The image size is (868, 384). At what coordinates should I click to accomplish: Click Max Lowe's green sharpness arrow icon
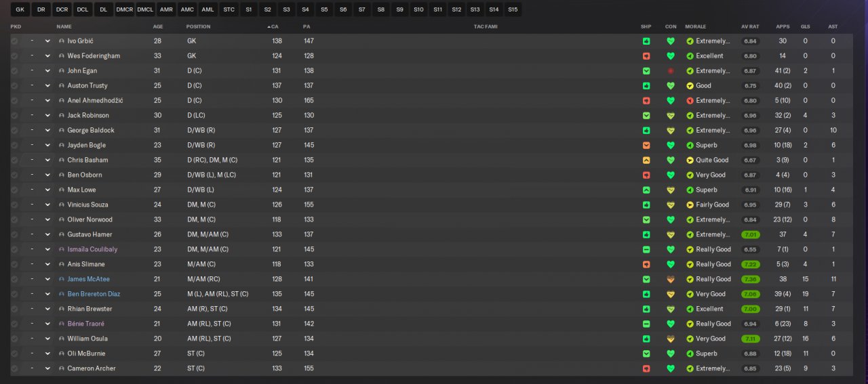click(x=646, y=190)
